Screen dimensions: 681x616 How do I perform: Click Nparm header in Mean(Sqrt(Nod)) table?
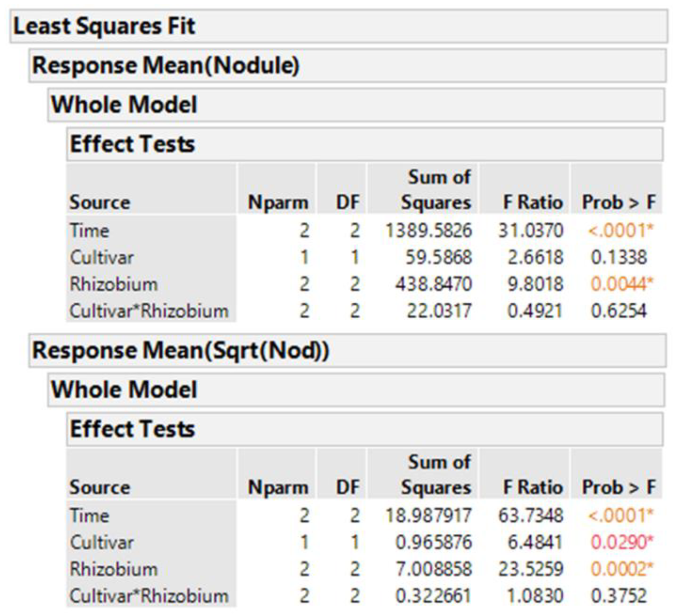click(278, 487)
